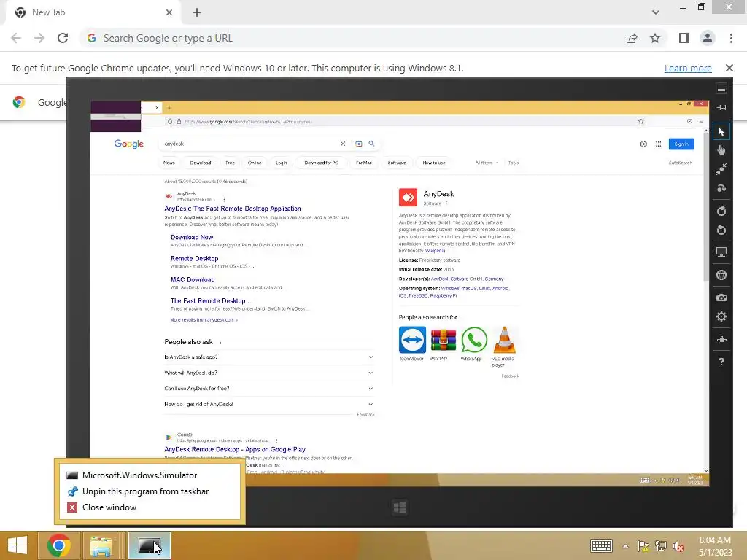Screen dimensions: 747x560
Task: Reload page in Chrome toolbar
Action: pos(63,38)
